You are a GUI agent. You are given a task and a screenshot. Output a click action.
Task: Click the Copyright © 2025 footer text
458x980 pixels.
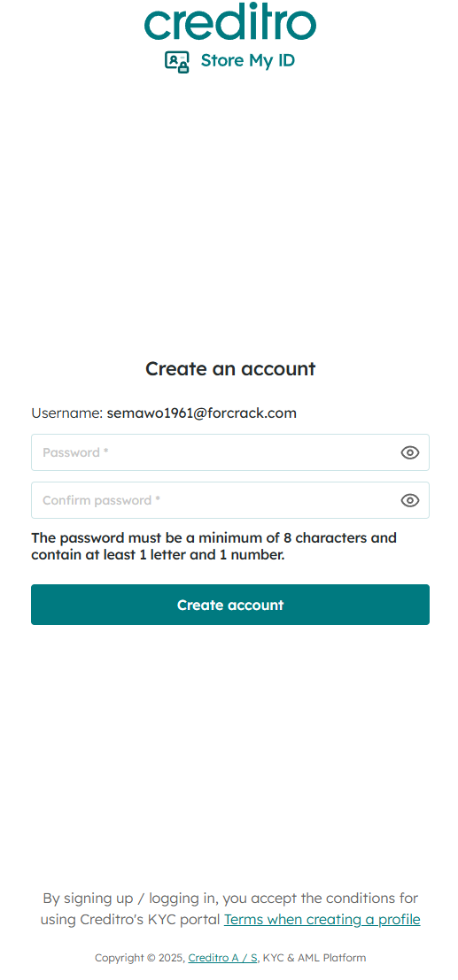(140, 958)
